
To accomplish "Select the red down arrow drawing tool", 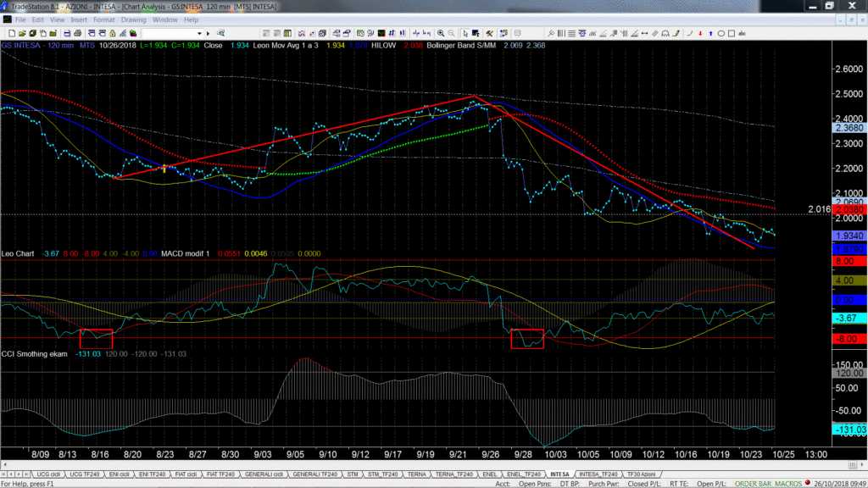I will click(x=700, y=33).
